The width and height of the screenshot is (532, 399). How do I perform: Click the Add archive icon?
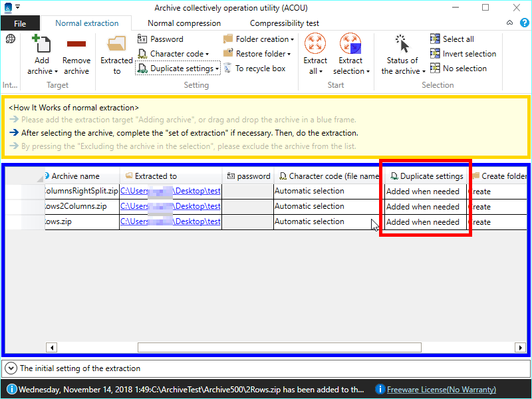(43, 45)
